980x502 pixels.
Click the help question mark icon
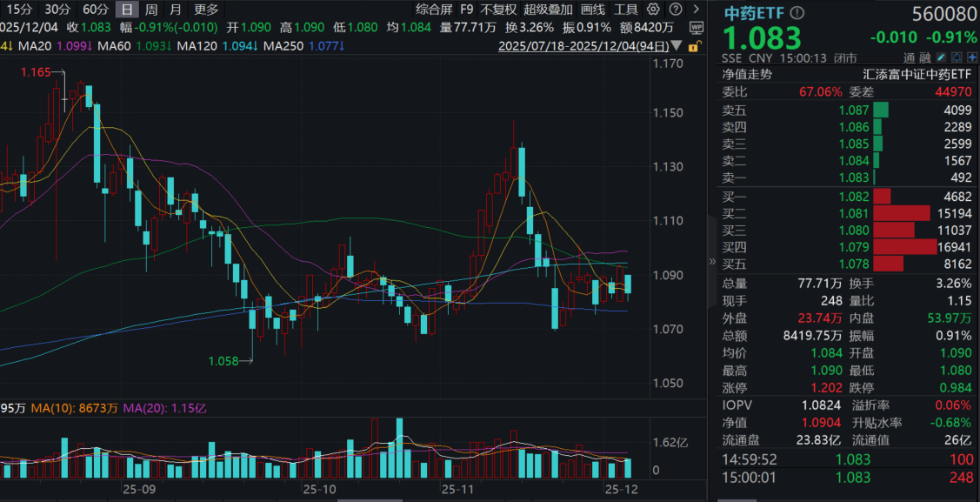[677, 10]
